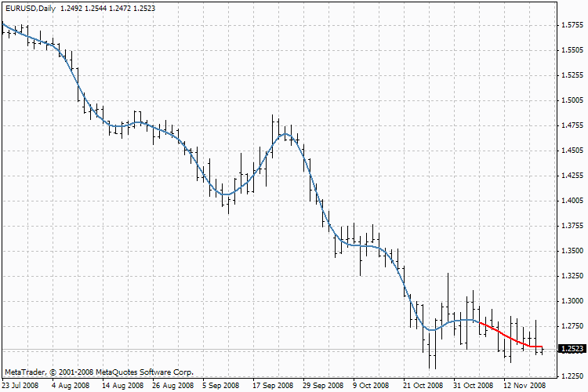Viewport: 588px width, 392px height.
Task: Click the 21 Oct 2008 date label
Action: coord(423,385)
